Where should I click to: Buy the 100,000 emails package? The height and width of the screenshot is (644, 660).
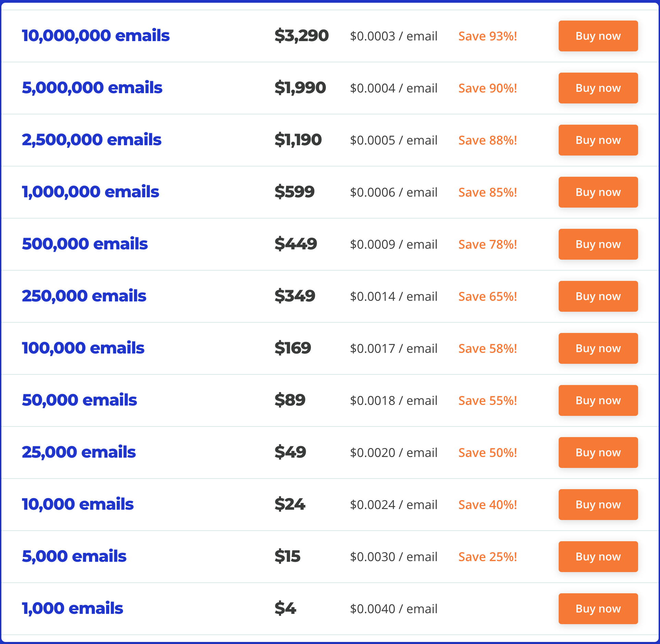tap(598, 348)
